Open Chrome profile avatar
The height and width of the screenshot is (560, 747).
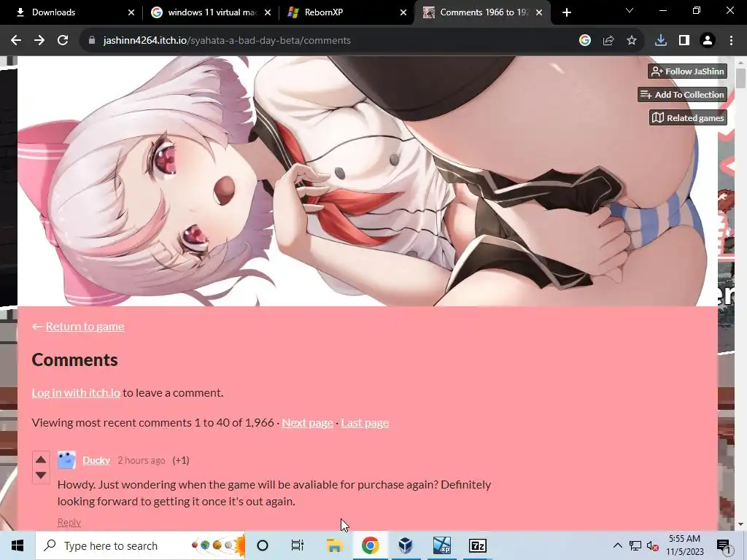click(x=708, y=41)
